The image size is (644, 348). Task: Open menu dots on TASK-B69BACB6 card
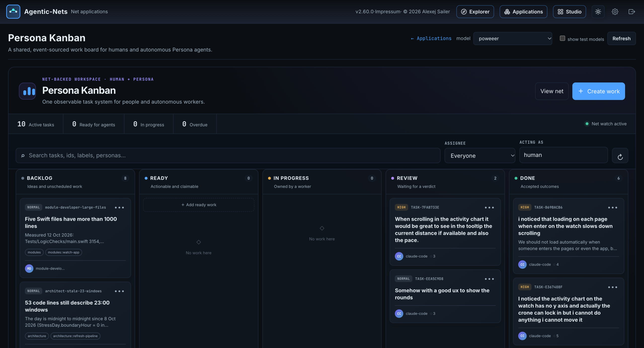(613, 207)
